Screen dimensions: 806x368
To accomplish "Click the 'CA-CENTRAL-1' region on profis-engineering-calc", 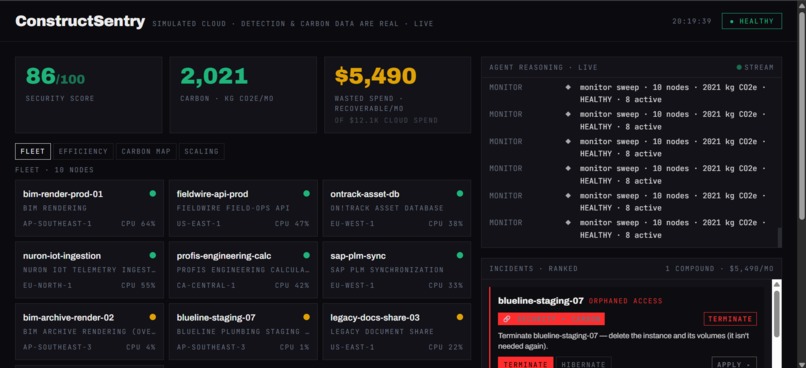I will click(206, 285).
